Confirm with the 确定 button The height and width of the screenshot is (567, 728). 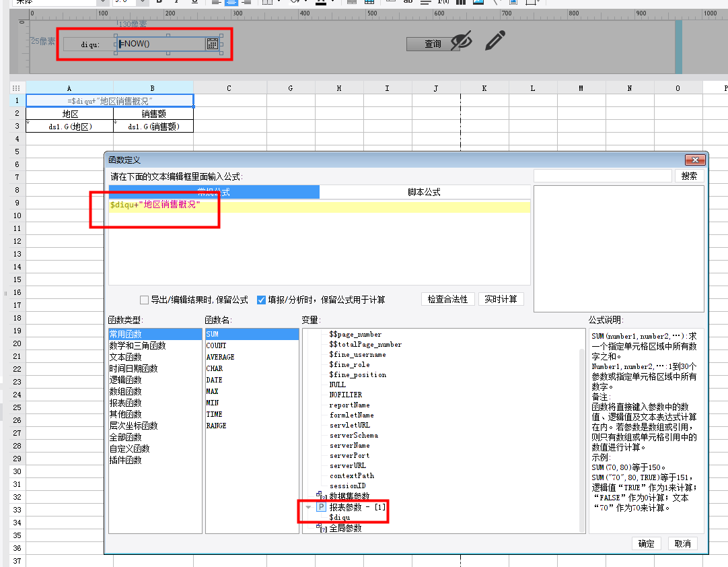[x=646, y=543]
